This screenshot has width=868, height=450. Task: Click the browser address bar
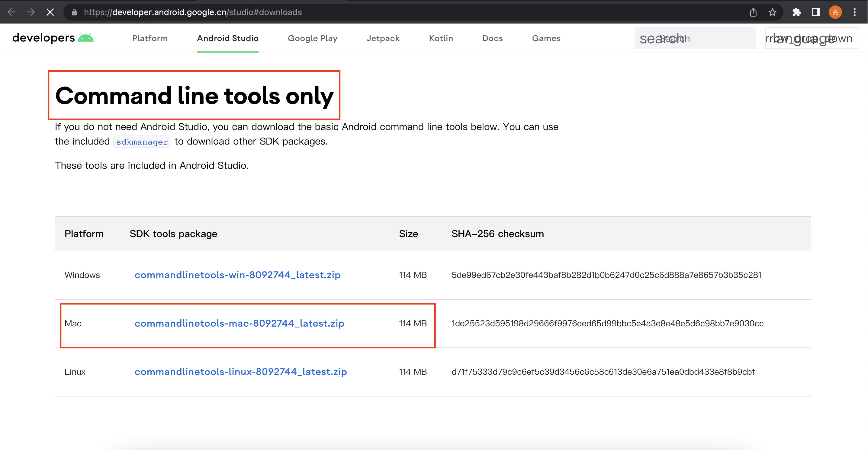236,12
